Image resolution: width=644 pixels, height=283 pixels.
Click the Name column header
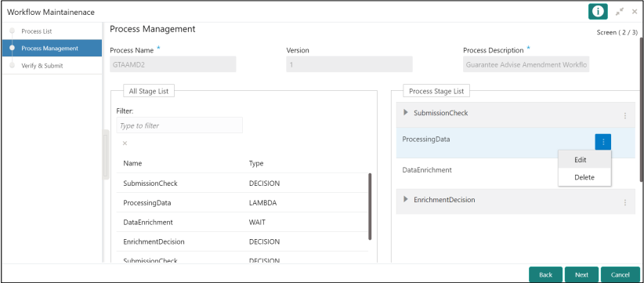point(132,163)
